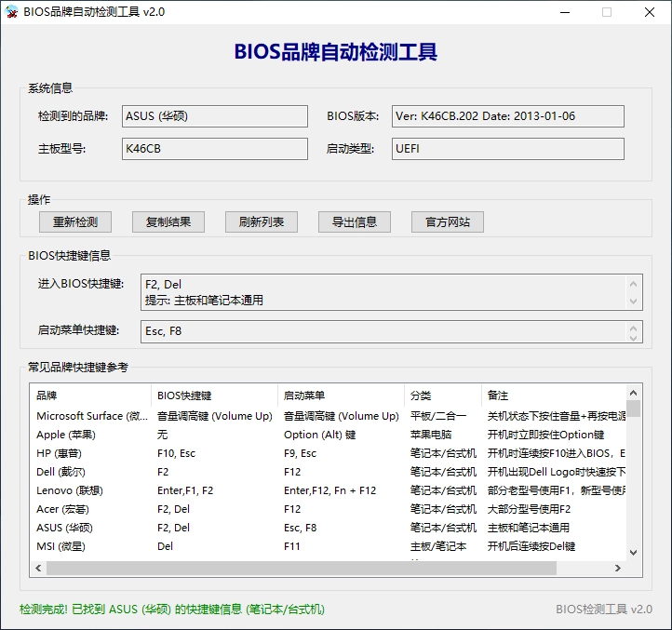Click the horizontal scrollbar thumb in brand list
This screenshot has height=630, width=672.
302,568
